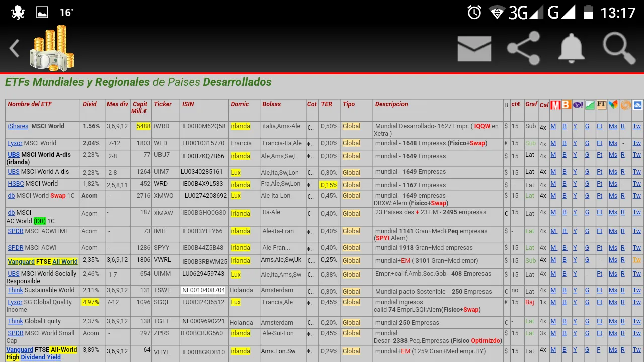
Task: Click the highlighted 4,97% dividend cell
Action: point(91,302)
